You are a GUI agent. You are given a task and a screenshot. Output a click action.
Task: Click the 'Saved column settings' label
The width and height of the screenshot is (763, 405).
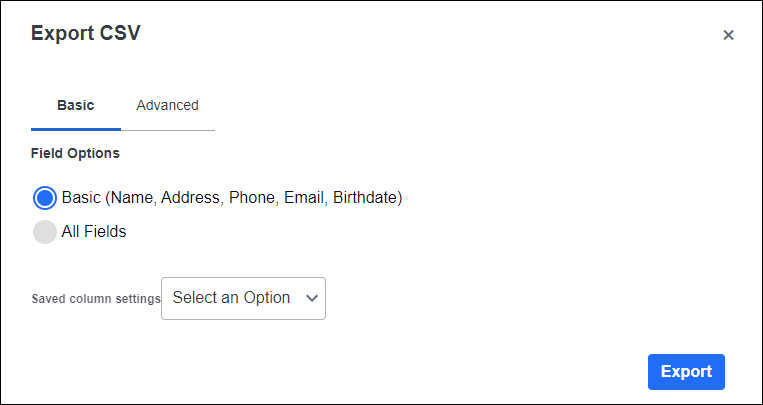96,299
